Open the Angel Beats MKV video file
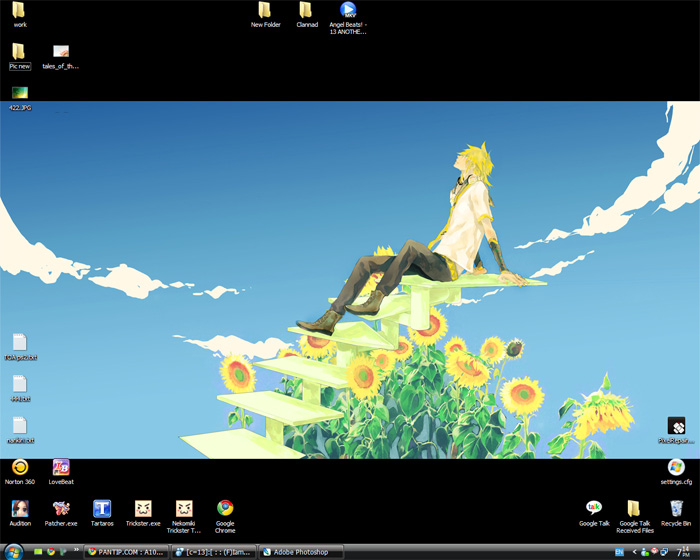The height and width of the screenshot is (560, 700). tap(348, 18)
